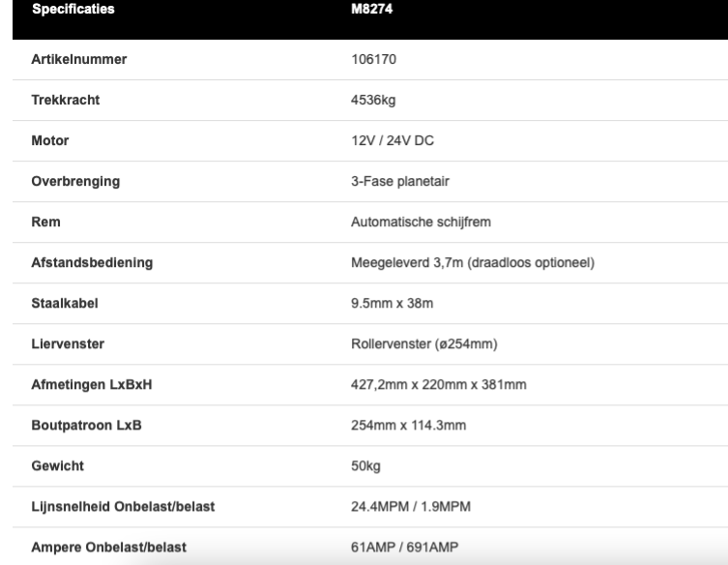Click the Afmetingen LxBxH dimensions value
728x565 pixels.
click(438, 384)
